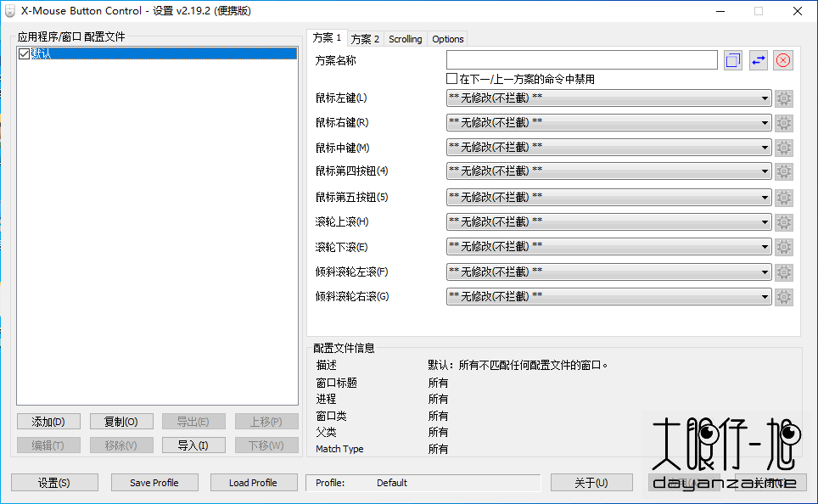This screenshot has height=504, width=818.
Task: Expand the 滚轮上滚(H) action dropdown
Action: (608, 221)
